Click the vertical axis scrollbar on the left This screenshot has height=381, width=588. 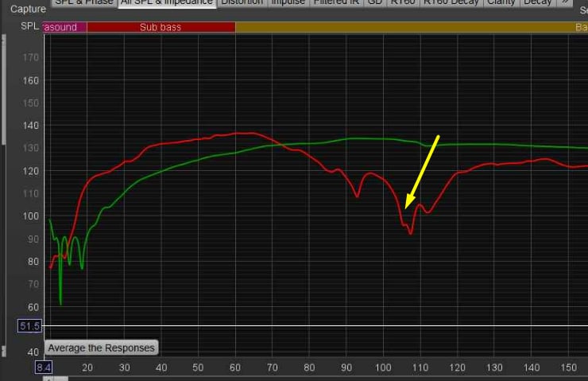click(4, 89)
